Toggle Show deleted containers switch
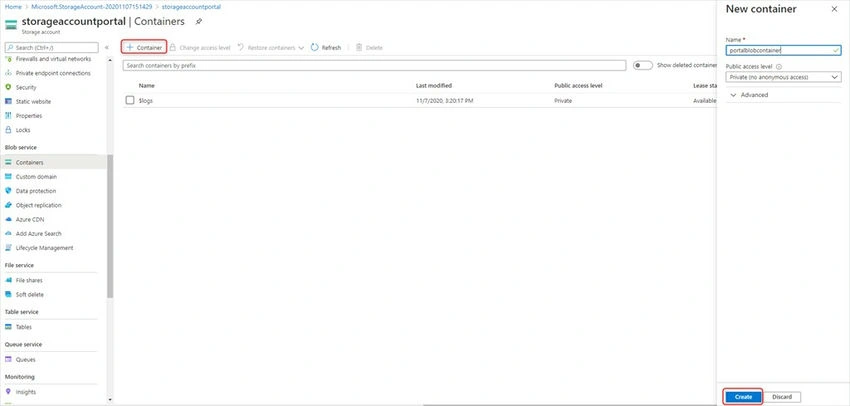This screenshot has width=850, height=406. (642, 65)
